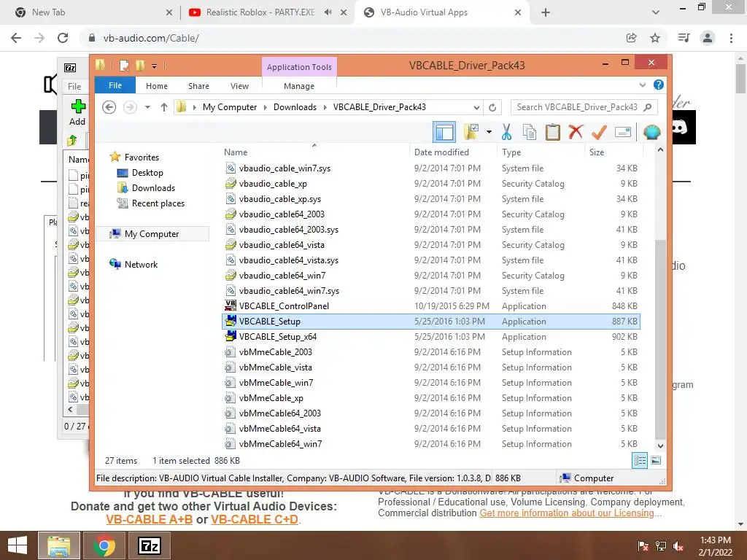Select the vbMmeCable64_win7 setup information file
747x560 pixels.
(431, 444)
